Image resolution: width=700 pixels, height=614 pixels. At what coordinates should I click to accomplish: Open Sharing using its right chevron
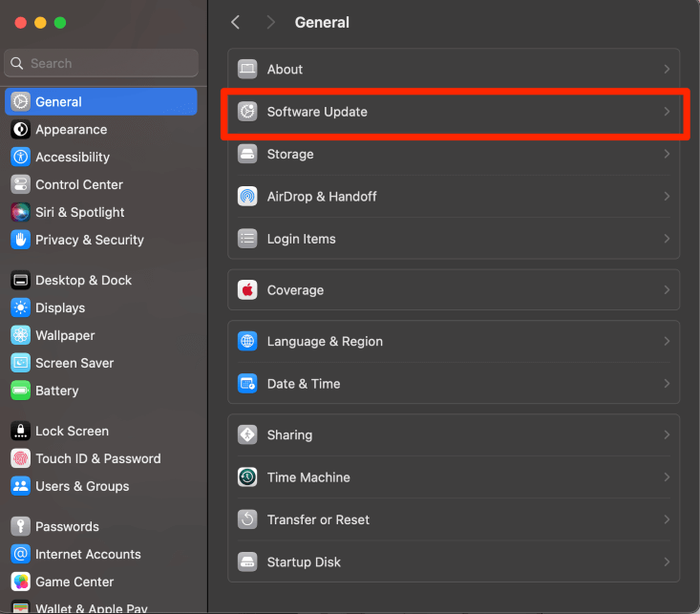pos(666,435)
